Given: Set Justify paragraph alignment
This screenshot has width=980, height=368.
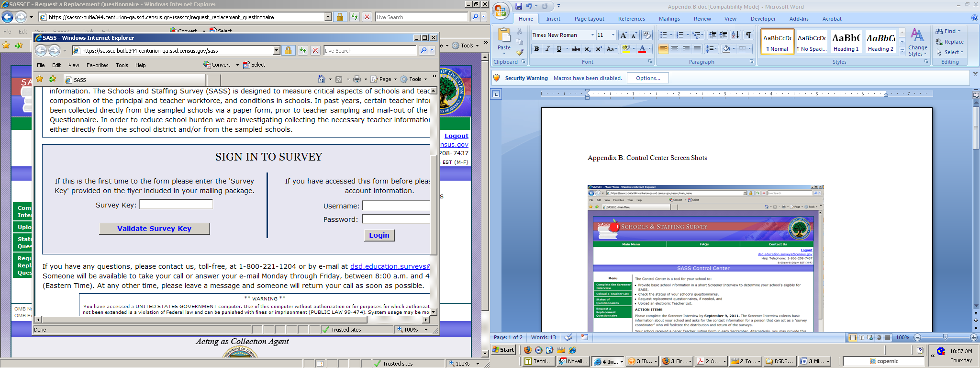Looking at the screenshot, I should pos(698,49).
